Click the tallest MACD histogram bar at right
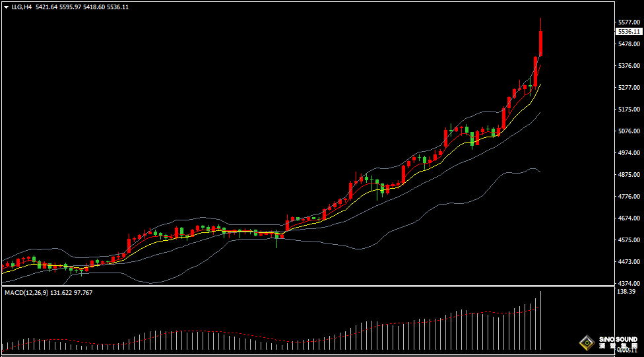 click(540, 320)
